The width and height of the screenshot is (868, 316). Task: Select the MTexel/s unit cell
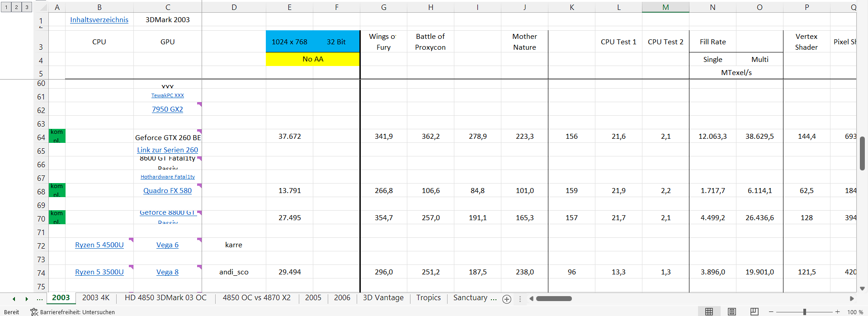(x=736, y=72)
